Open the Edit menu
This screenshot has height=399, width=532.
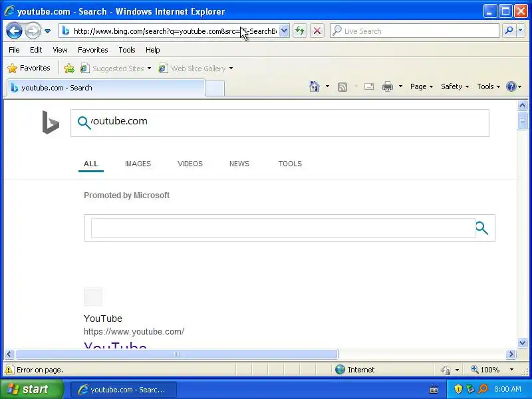pyautogui.click(x=36, y=50)
